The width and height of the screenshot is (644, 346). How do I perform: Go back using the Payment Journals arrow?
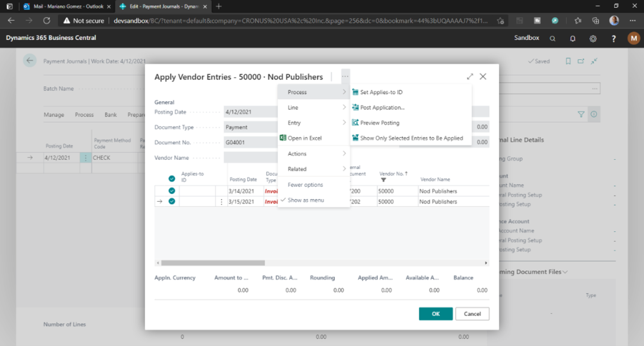pyautogui.click(x=30, y=61)
